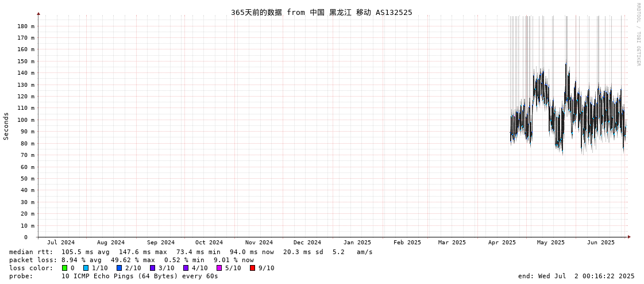
Task: Click the end timestamp 'Wed Jul 2 00:16:22 2025'
Action: click(x=585, y=276)
